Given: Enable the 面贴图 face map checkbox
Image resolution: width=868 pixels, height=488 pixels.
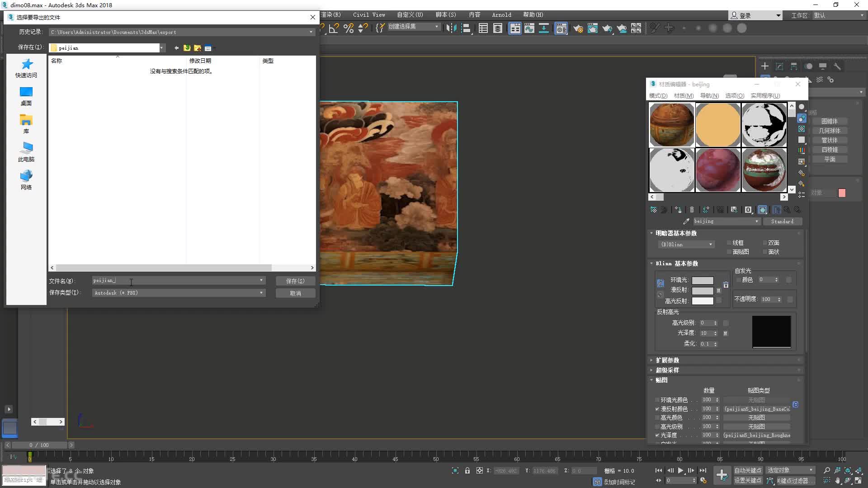Looking at the screenshot, I should click(729, 252).
